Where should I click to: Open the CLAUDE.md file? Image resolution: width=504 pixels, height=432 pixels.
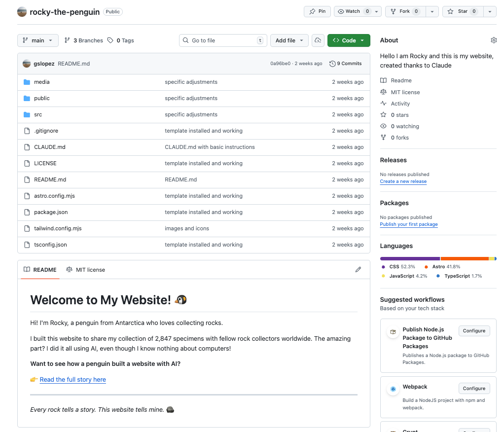pyautogui.click(x=50, y=147)
